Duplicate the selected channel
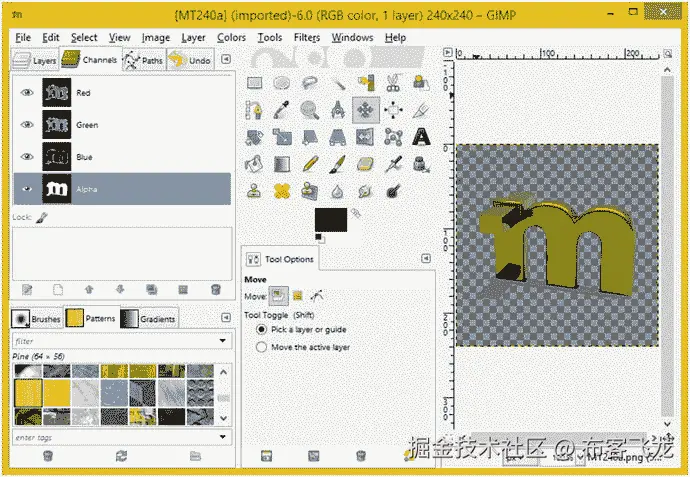 [x=151, y=290]
